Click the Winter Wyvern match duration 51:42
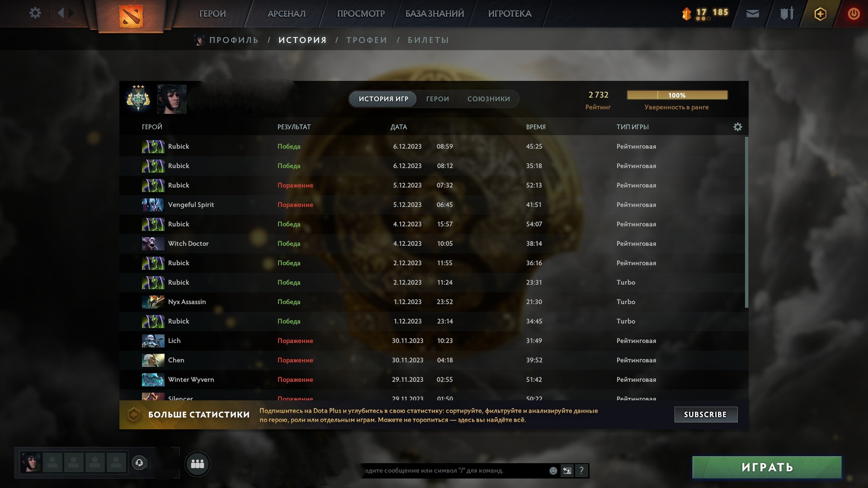The image size is (868, 488). click(x=534, y=380)
